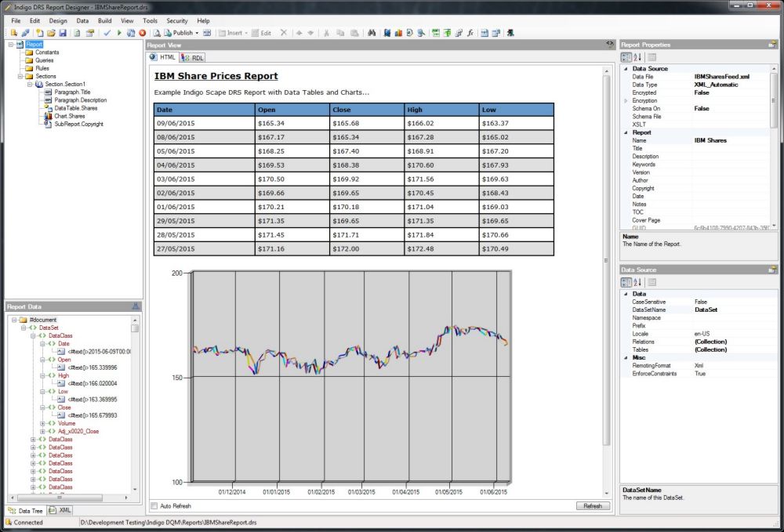Sort Report Properties alphabetically
The width and height of the screenshot is (784, 532).
(x=637, y=57)
